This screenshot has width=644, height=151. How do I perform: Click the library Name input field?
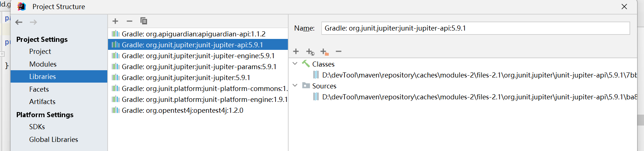point(475,28)
